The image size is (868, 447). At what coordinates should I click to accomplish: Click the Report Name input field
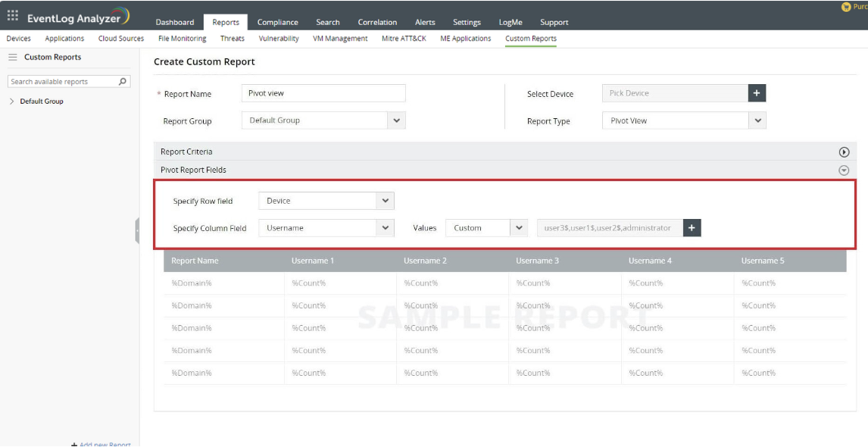(324, 93)
